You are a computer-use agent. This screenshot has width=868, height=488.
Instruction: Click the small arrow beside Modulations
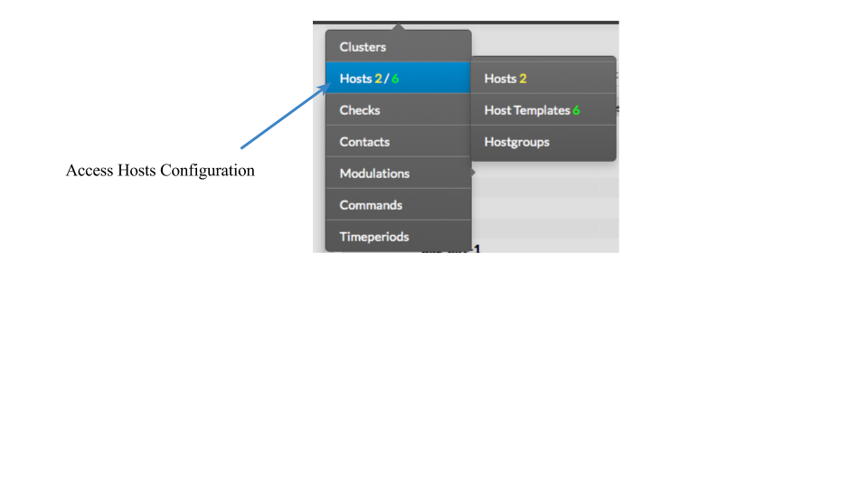click(x=473, y=172)
